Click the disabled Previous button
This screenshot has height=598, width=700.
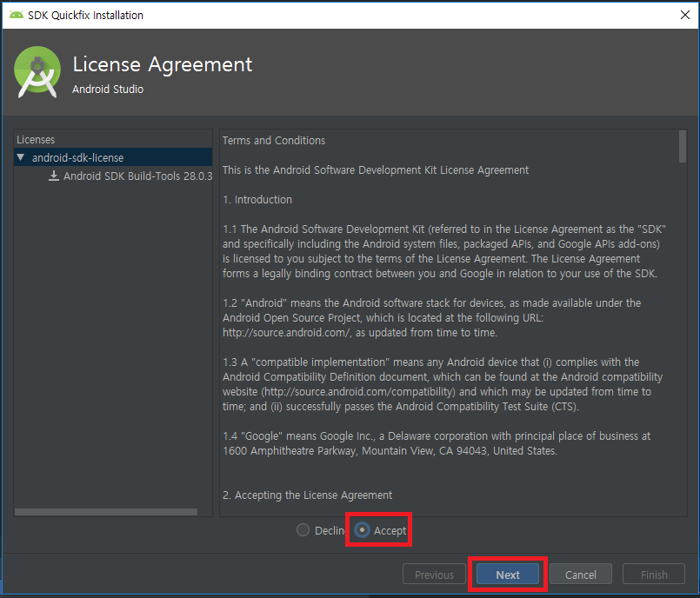coord(434,575)
